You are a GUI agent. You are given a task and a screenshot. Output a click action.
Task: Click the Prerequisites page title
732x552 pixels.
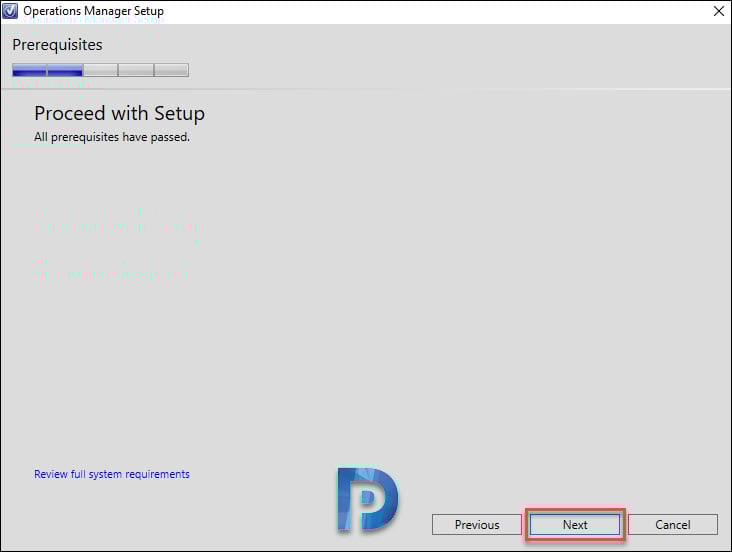[x=57, y=45]
